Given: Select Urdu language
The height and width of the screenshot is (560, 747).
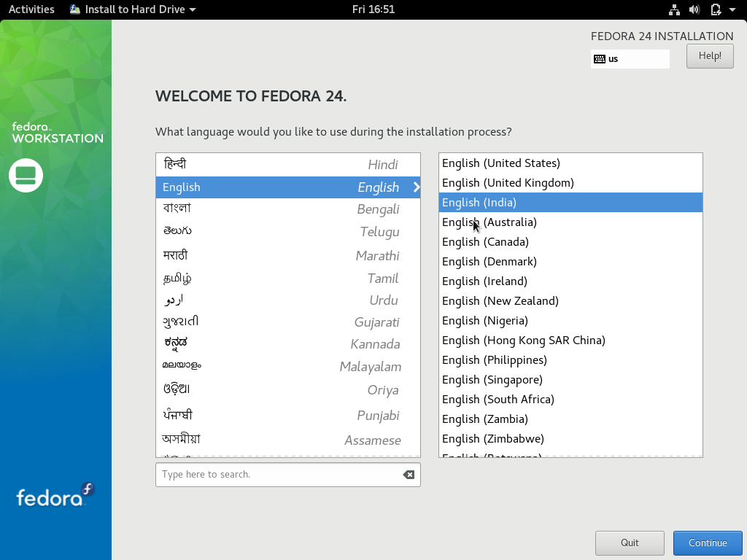Looking at the screenshot, I should (287, 300).
